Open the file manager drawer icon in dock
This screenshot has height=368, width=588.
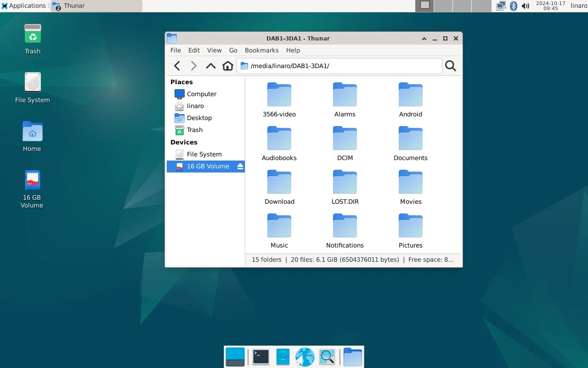(x=283, y=357)
